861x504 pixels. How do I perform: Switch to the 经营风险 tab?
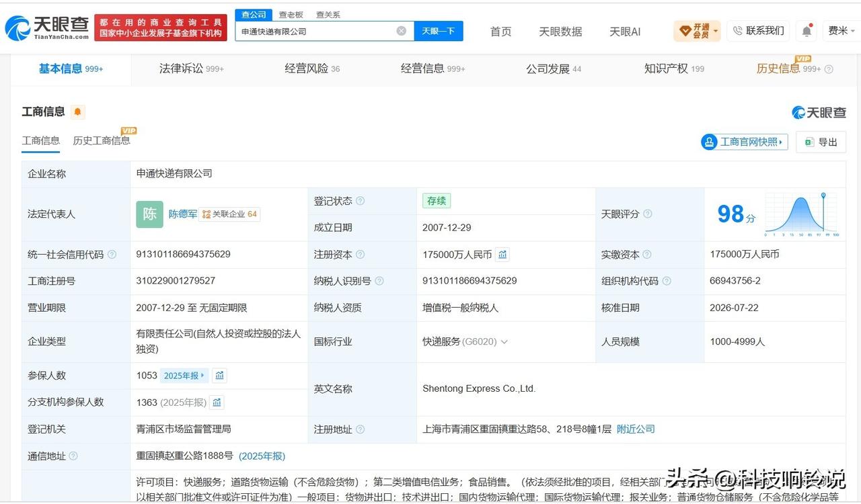312,69
